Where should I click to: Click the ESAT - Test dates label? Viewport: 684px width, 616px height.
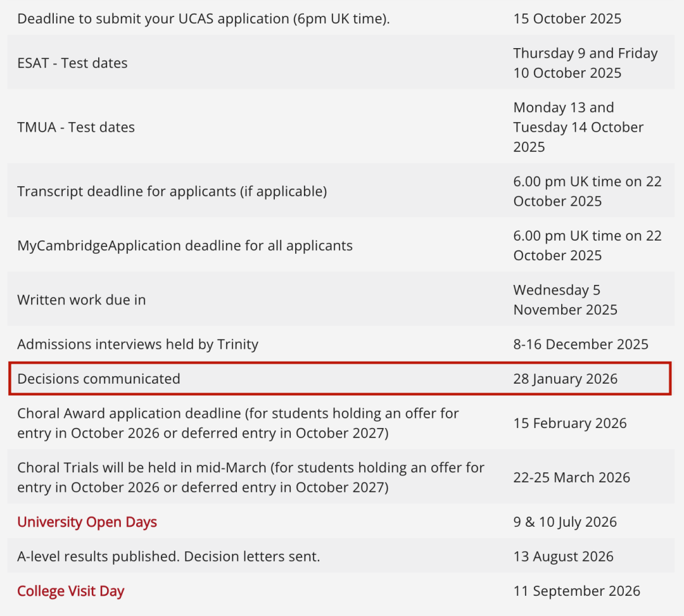coord(72,63)
